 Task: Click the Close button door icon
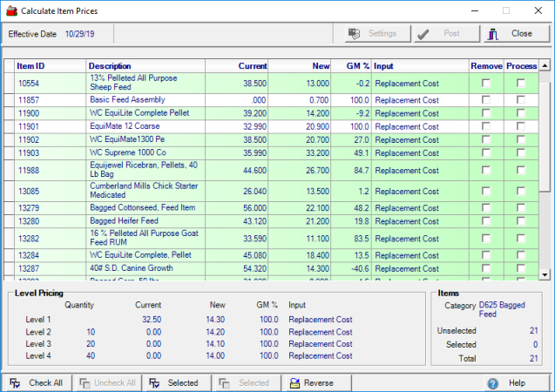493,34
